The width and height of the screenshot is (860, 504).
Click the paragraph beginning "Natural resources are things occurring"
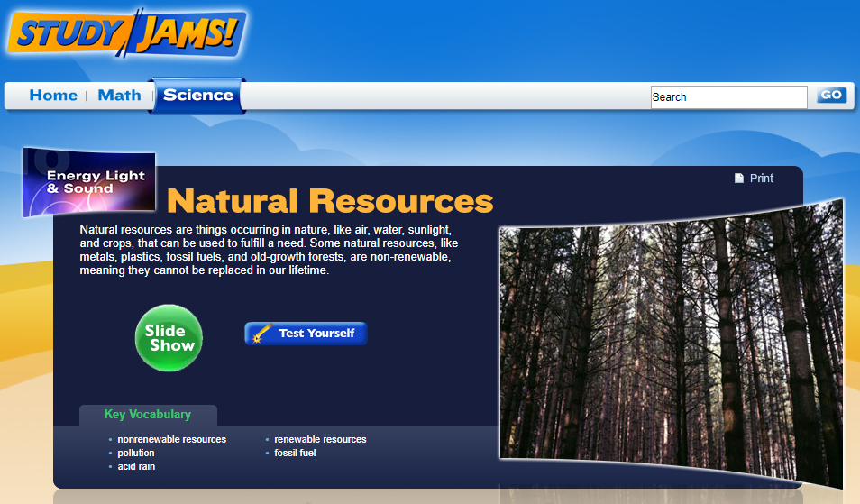tap(269, 250)
